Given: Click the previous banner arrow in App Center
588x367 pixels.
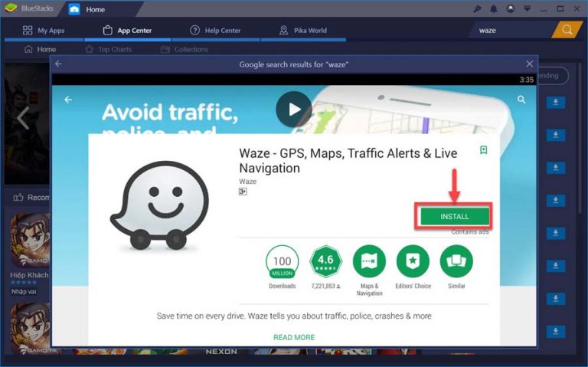Looking at the screenshot, I should pyautogui.click(x=23, y=118).
